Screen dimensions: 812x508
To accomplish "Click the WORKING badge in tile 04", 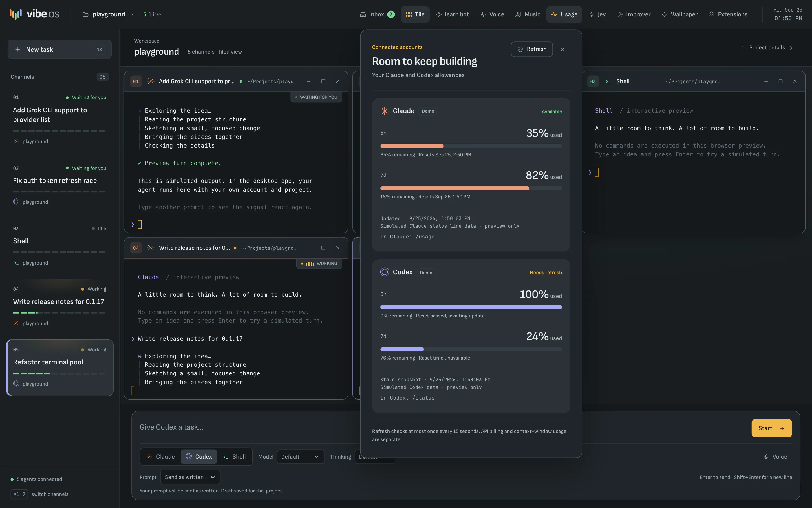I will (x=319, y=263).
